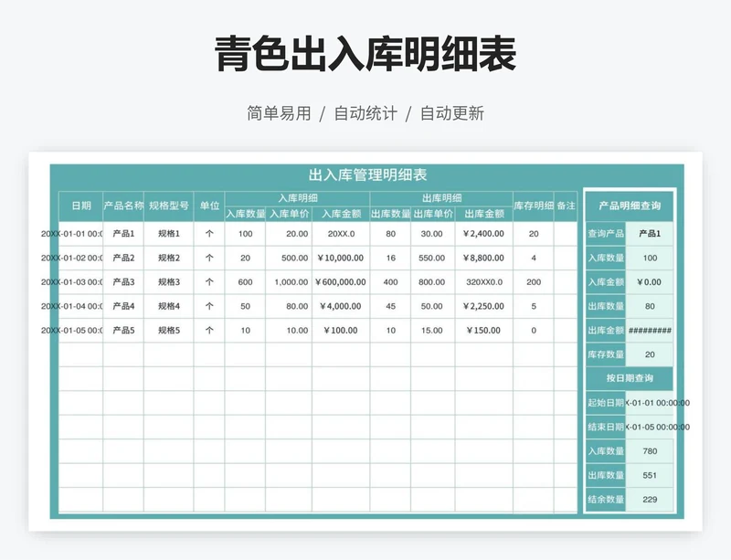The height and width of the screenshot is (560, 731).
Task: Select the 产品2 cell
Action: [123, 258]
